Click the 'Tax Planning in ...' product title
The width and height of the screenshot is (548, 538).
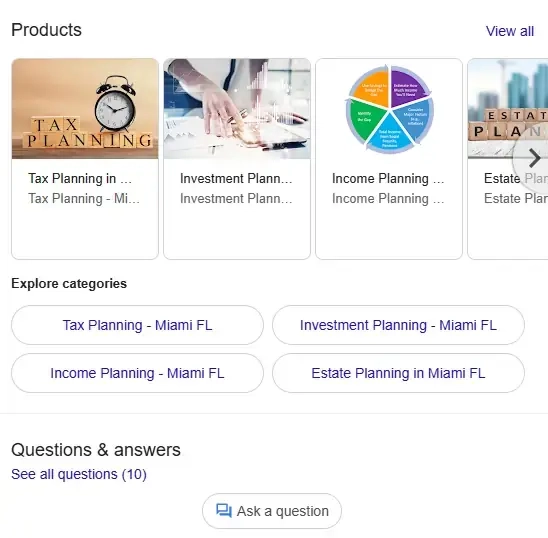(x=80, y=179)
